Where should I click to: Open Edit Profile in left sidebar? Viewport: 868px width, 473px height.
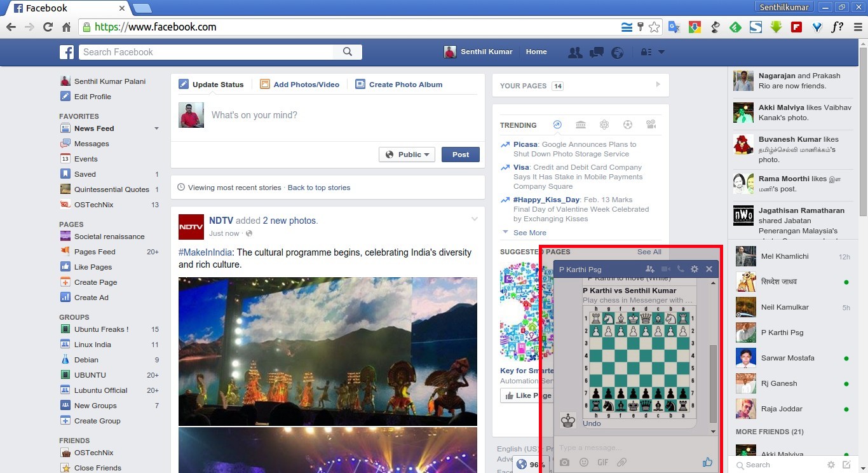coord(93,97)
